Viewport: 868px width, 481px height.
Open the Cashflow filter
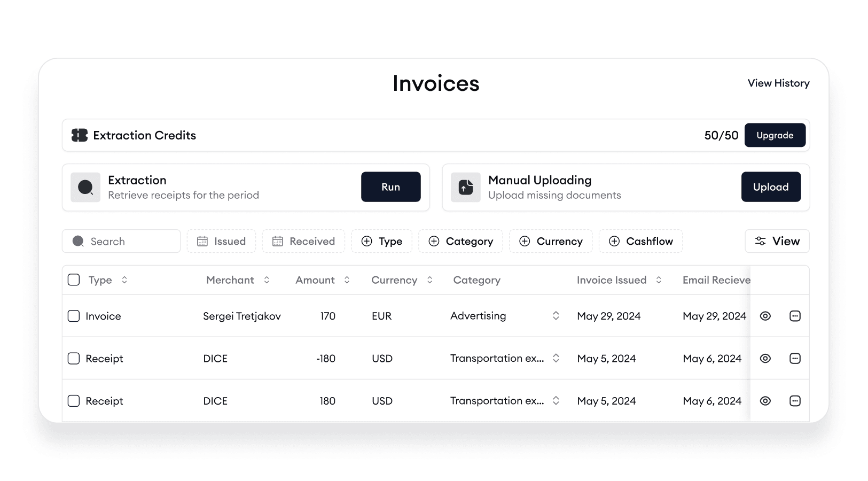(x=640, y=241)
